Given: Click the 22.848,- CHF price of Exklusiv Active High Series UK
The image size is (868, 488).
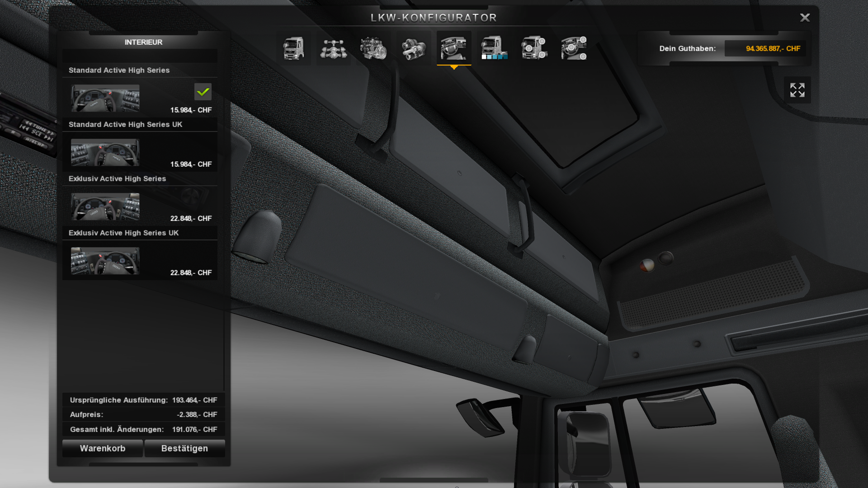Looking at the screenshot, I should [191, 272].
